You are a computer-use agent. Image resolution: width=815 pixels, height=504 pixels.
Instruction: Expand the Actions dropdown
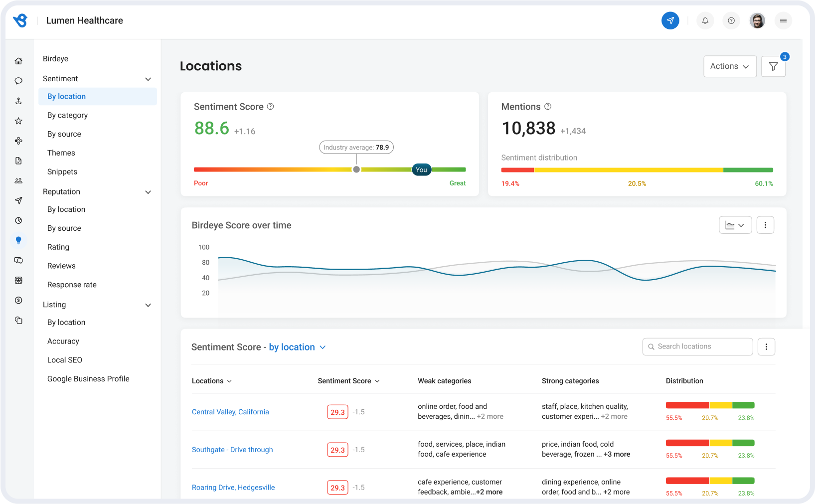click(x=729, y=66)
